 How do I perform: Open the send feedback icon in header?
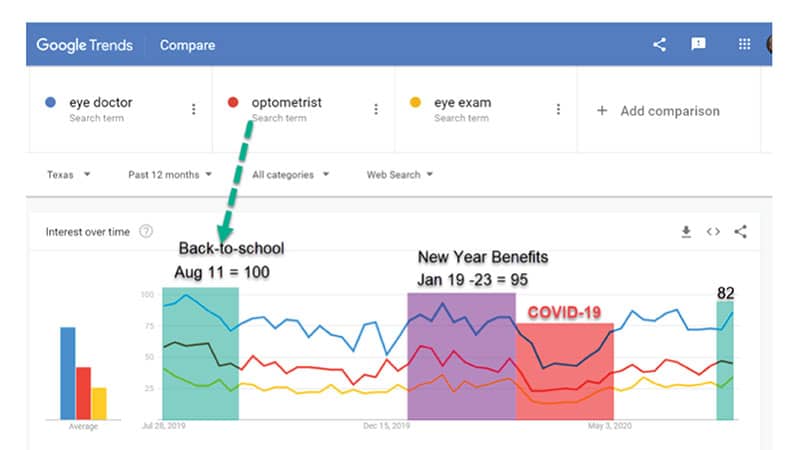click(698, 44)
